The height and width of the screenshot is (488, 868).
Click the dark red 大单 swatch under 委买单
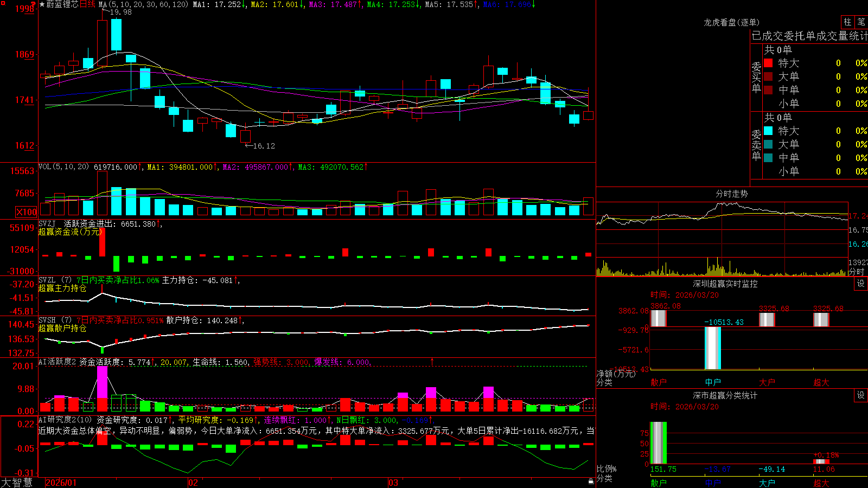click(768, 76)
